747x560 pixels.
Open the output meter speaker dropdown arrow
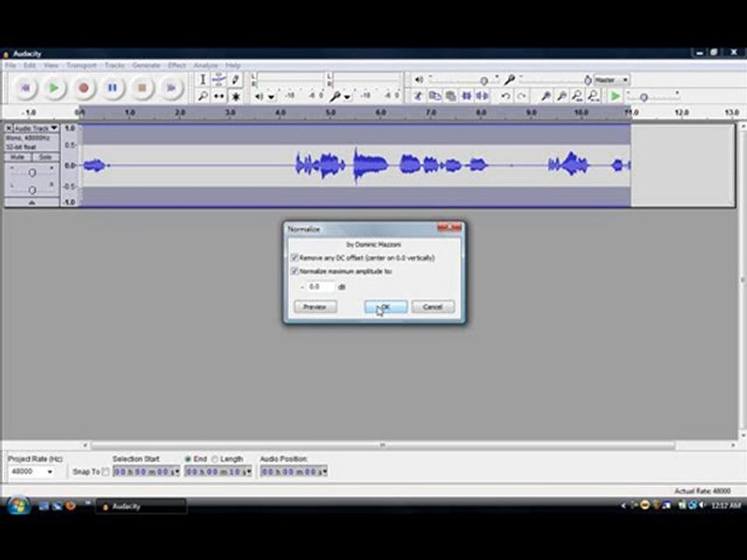pyautogui.click(x=272, y=96)
